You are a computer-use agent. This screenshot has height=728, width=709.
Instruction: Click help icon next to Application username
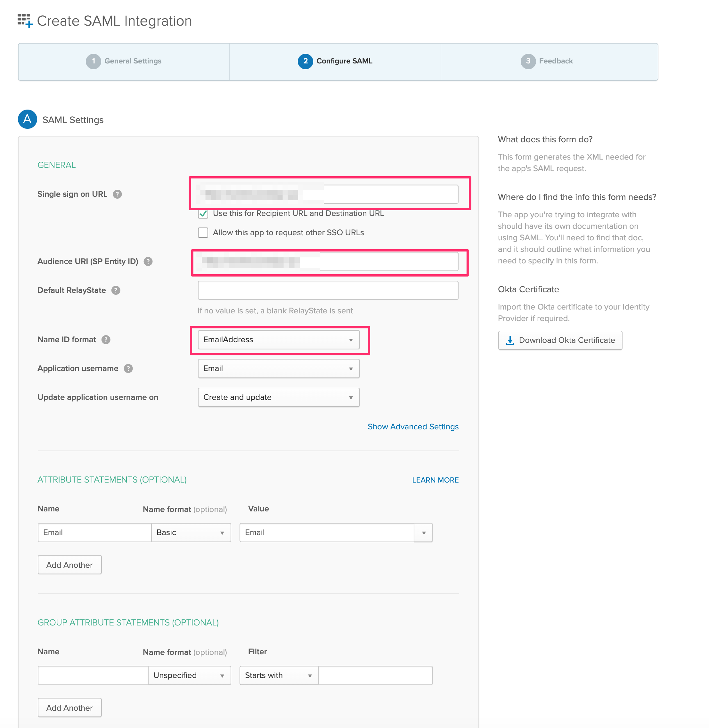128,368
